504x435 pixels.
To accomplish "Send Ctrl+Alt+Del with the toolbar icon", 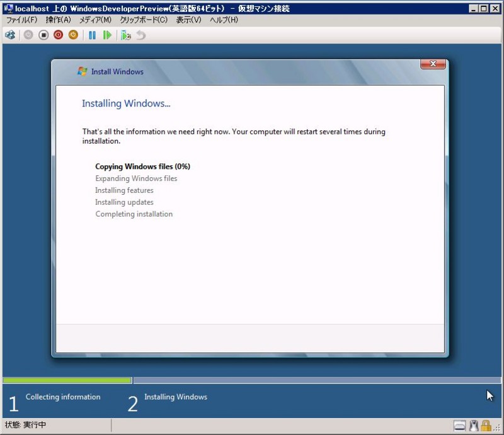I will tap(10, 35).
